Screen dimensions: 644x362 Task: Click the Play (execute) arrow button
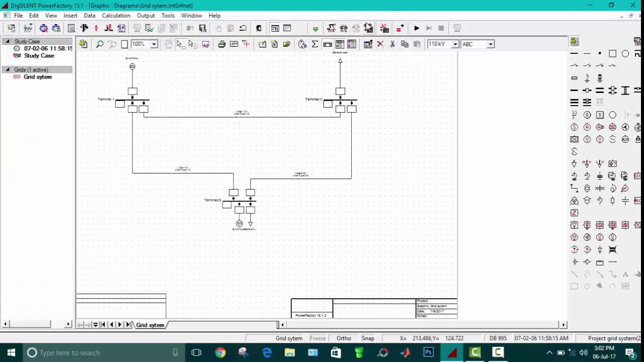point(417,28)
